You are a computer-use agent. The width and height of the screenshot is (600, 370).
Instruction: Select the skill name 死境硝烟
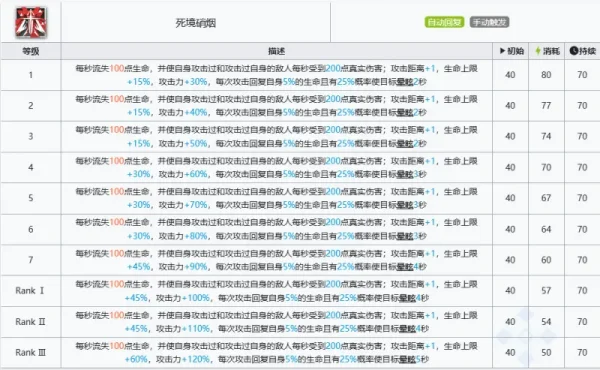coord(196,23)
